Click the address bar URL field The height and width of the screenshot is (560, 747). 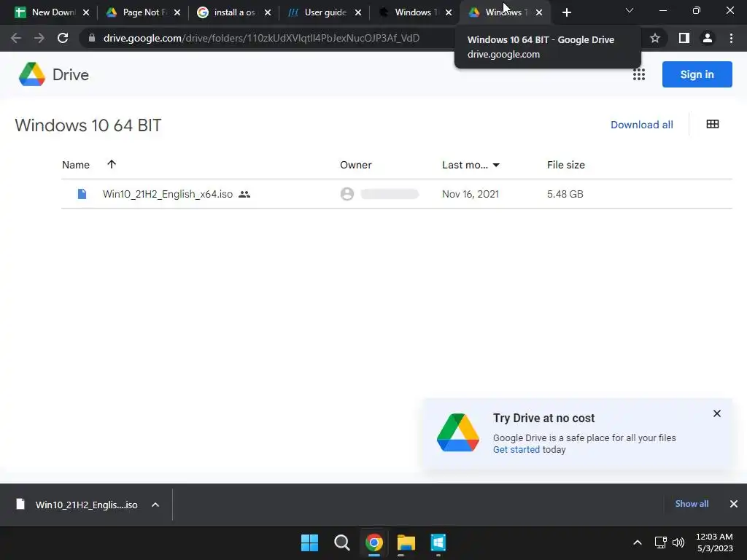click(261, 38)
